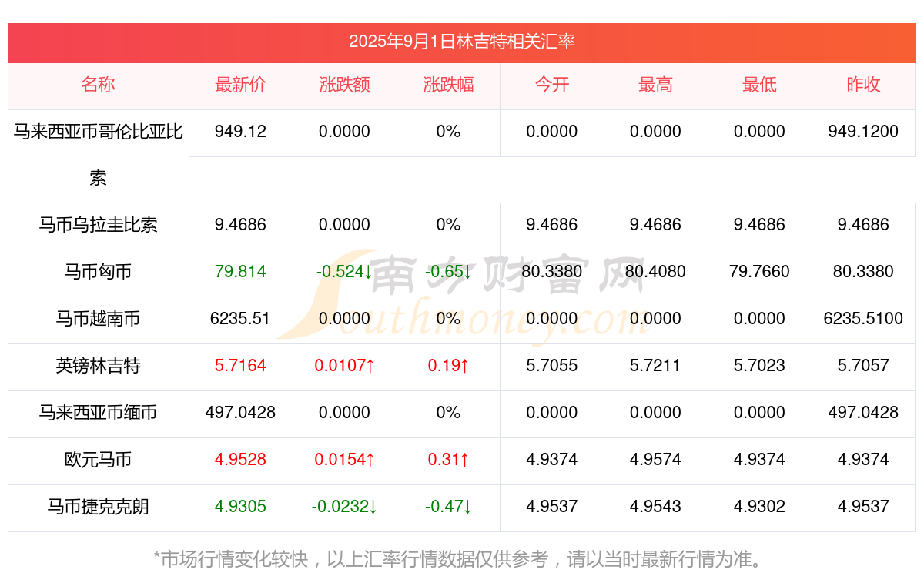Click the high value 80.4080

click(655, 272)
